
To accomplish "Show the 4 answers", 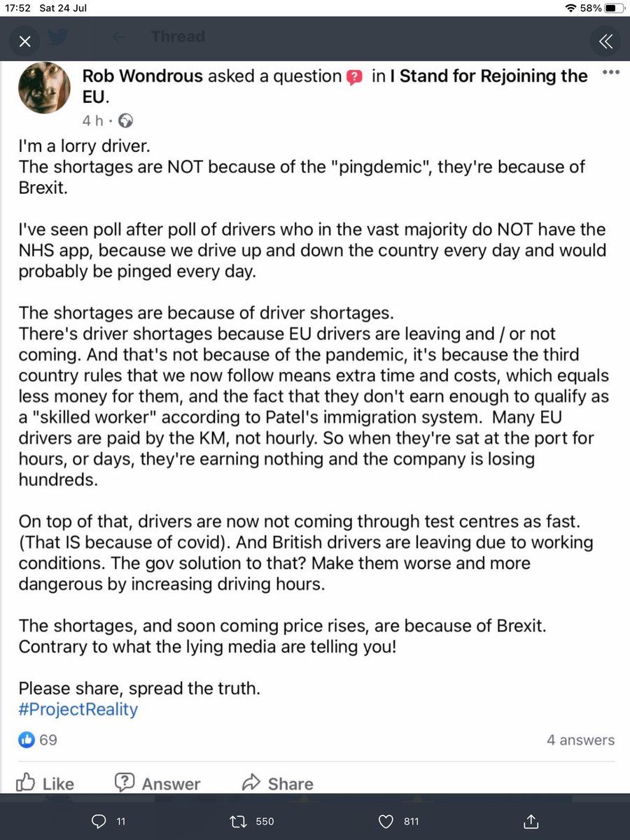I will 580,740.
